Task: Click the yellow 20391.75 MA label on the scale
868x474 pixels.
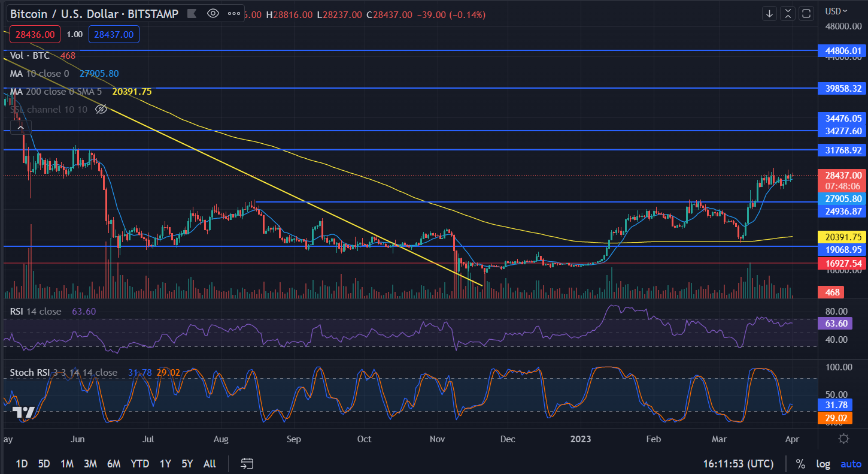Action: coord(843,237)
